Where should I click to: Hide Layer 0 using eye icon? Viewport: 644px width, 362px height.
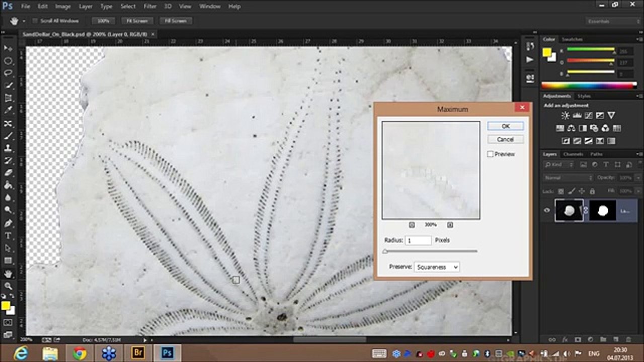pyautogui.click(x=547, y=211)
